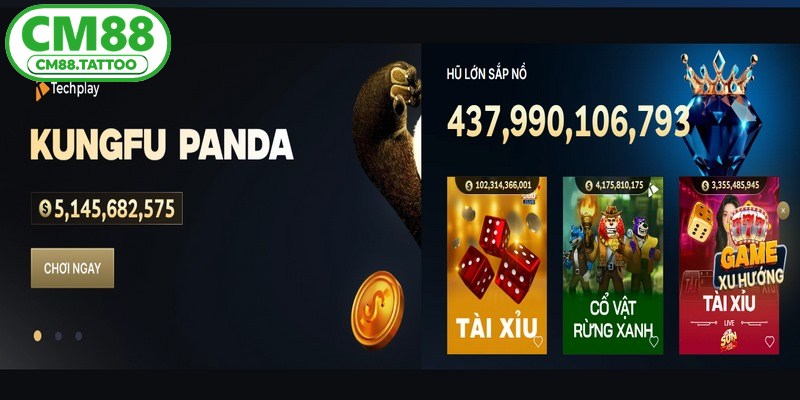Favorite the Tài Xỉu game with heart icon
The height and width of the screenshot is (400, 800).
pyautogui.click(x=538, y=342)
